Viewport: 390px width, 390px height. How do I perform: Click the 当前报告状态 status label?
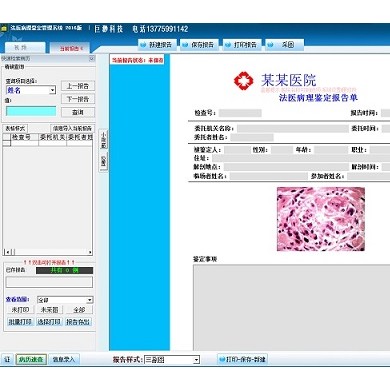tap(137, 60)
